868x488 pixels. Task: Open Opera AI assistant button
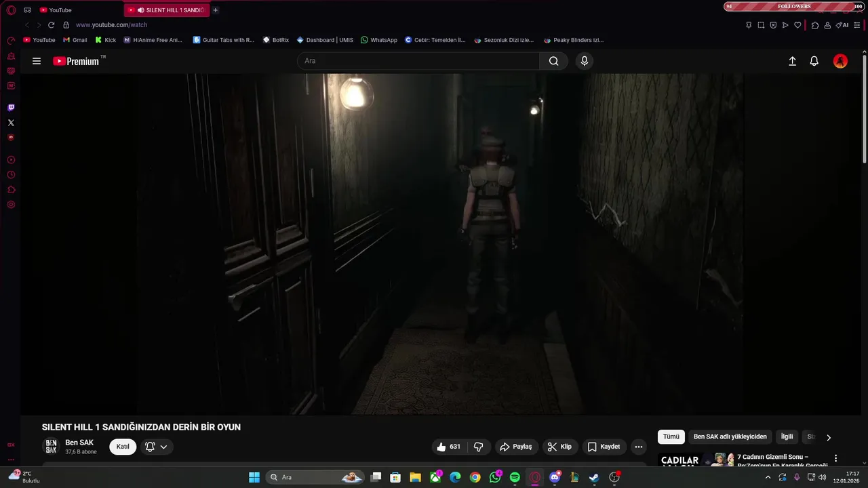[x=842, y=25]
